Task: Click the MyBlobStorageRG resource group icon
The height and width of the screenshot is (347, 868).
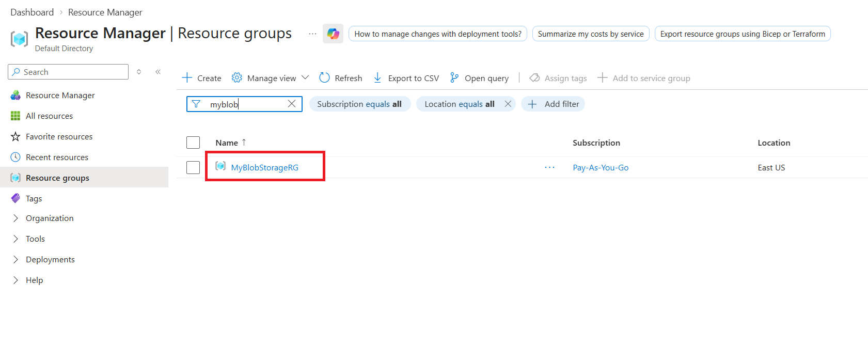Action: coord(220,166)
